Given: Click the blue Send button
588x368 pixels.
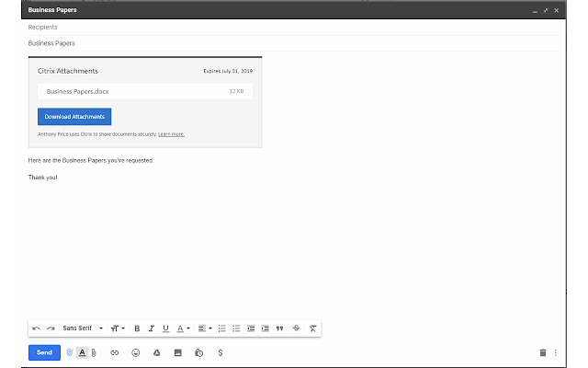Looking at the screenshot, I should (x=44, y=352).
